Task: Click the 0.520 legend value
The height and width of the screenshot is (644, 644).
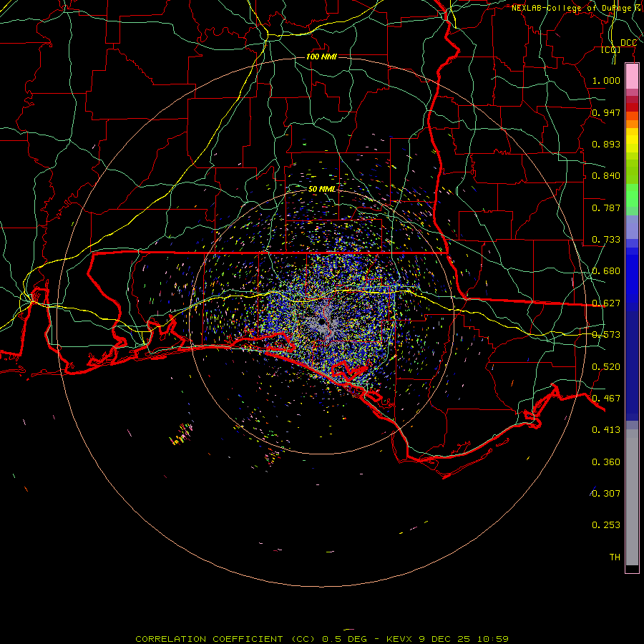Action: click(606, 367)
